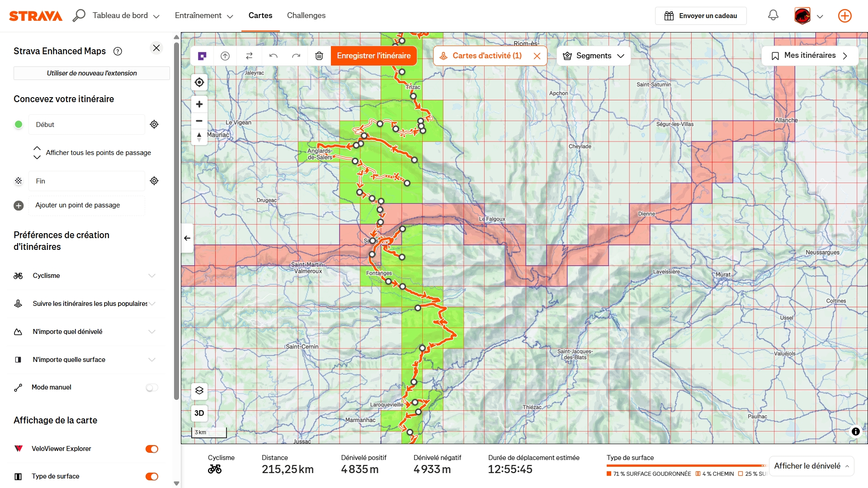Center map on current location icon
Image resolution: width=868 pixels, height=488 pixels.
pyautogui.click(x=199, y=82)
